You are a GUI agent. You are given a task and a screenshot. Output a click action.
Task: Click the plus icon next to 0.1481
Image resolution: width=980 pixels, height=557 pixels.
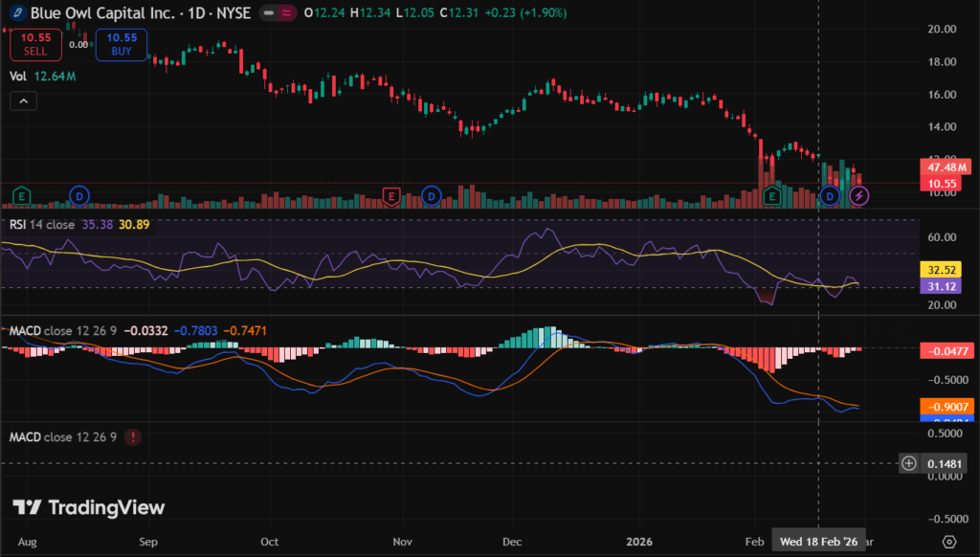coord(910,463)
